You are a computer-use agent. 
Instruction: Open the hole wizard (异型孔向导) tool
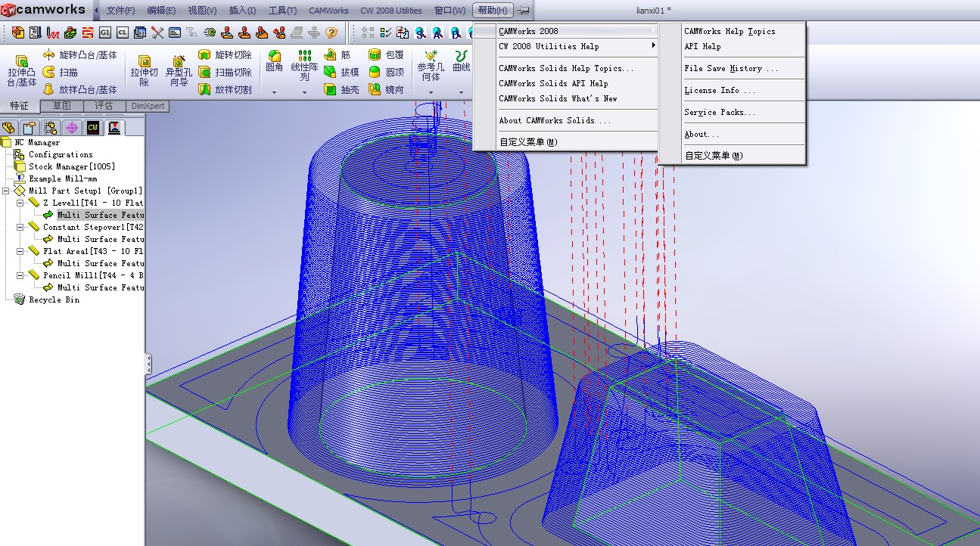click(x=179, y=72)
